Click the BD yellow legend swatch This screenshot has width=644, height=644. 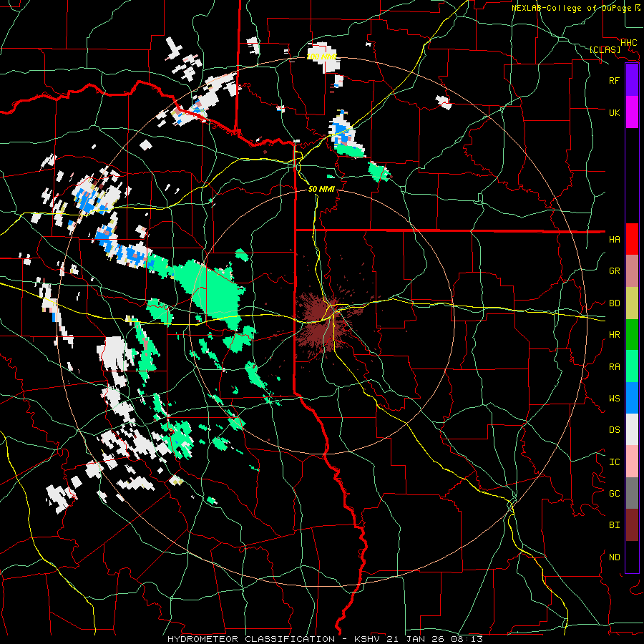click(x=632, y=303)
